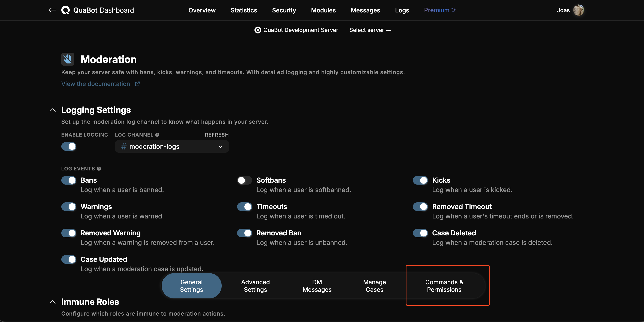
Task: Go to the Messages page
Action: click(x=365, y=10)
